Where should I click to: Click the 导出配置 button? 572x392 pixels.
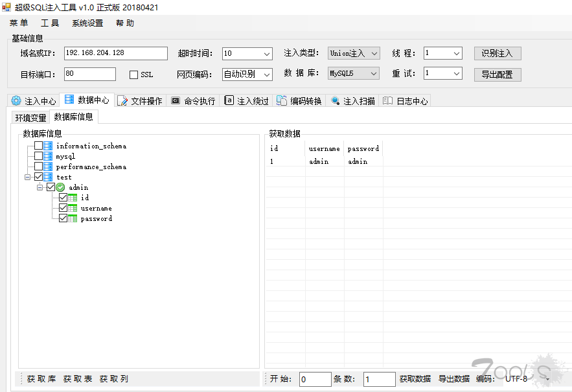pos(498,75)
